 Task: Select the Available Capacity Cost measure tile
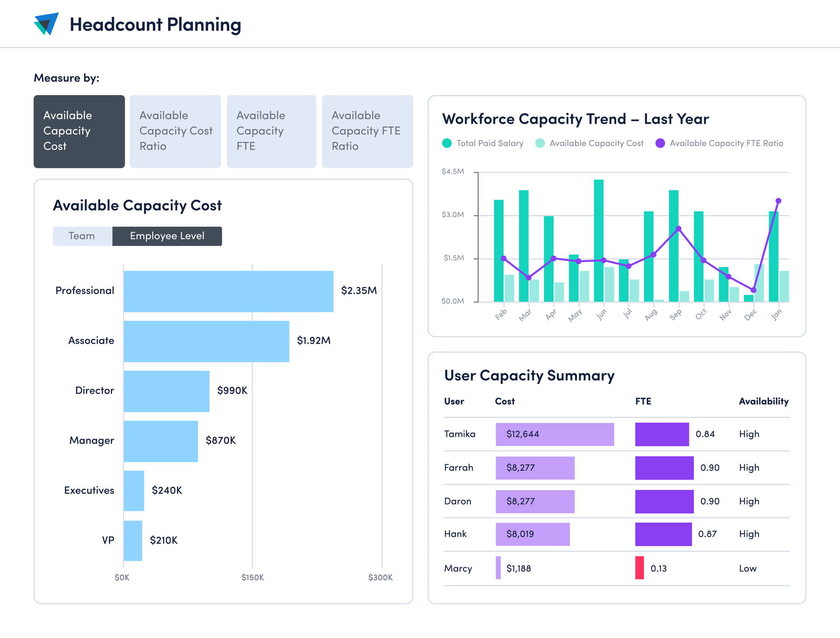(79, 131)
